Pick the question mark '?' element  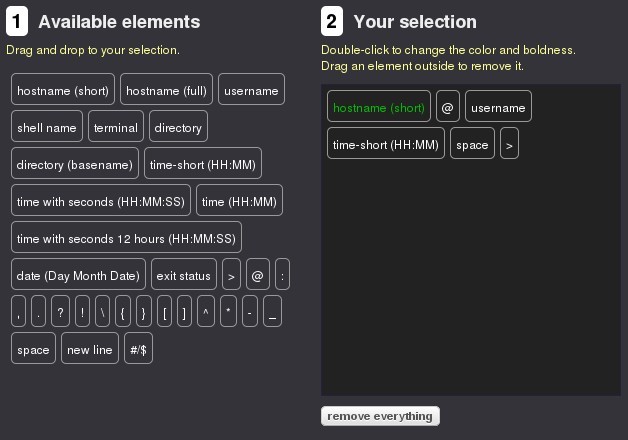pyautogui.click(x=61, y=312)
